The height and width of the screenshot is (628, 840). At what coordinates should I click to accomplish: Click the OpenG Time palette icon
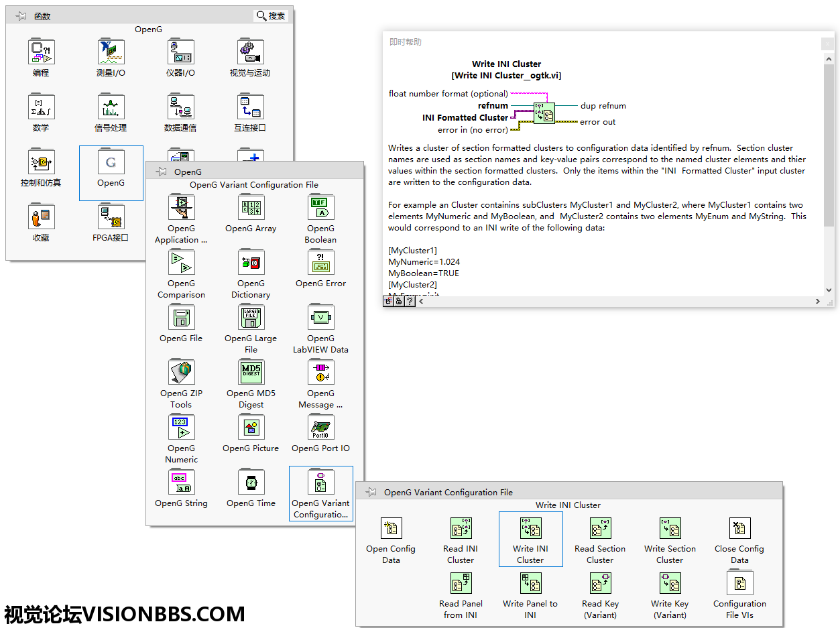pyautogui.click(x=251, y=483)
